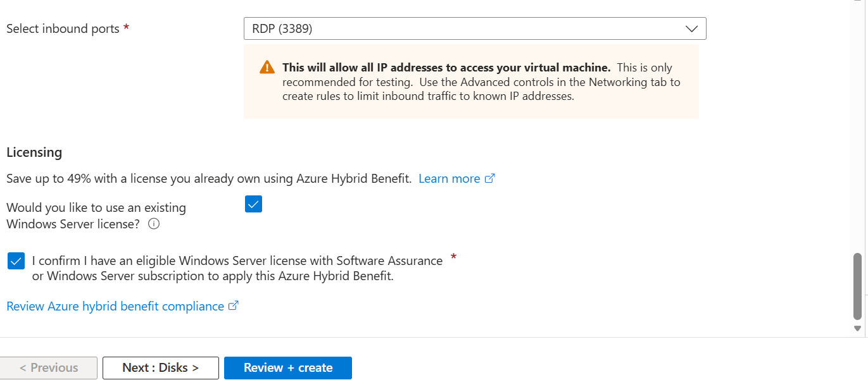This screenshot has width=868, height=387.
Task: Click the external link icon after Learn more
Action: pos(489,178)
